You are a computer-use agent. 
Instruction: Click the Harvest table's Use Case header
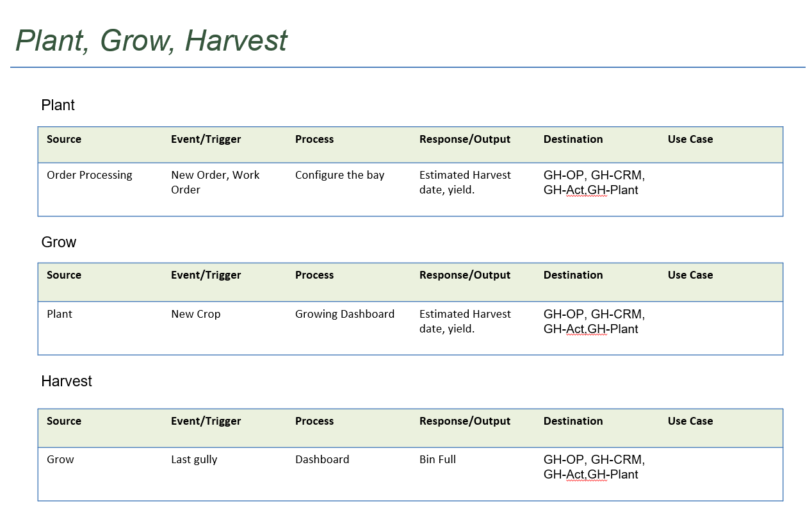(690, 421)
